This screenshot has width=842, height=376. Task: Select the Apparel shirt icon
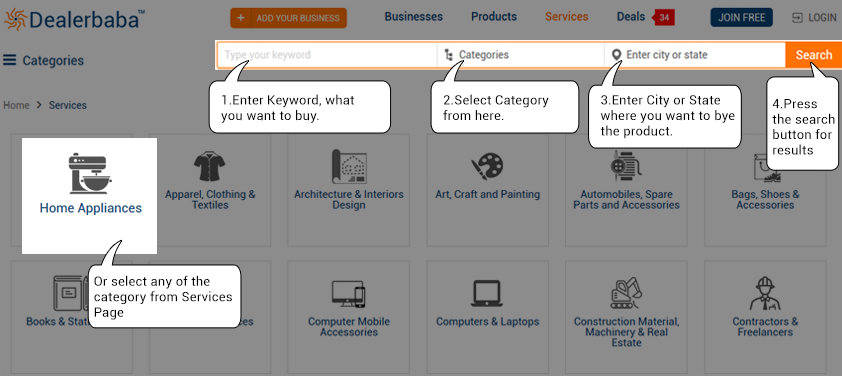pyautogui.click(x=209, y=166)
